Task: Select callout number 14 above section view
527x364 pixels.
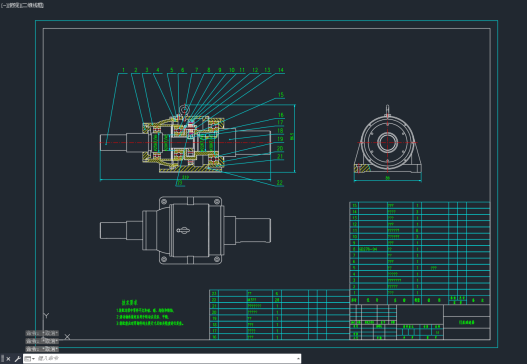Action: [281, 70]
